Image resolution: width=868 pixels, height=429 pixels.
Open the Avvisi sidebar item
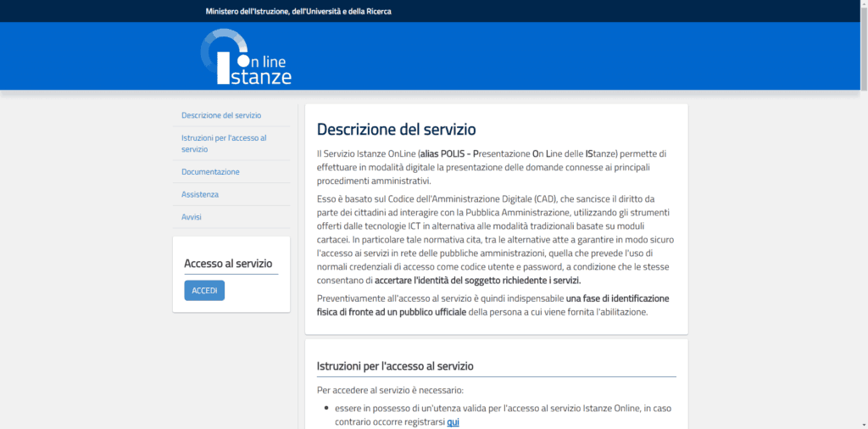[x=192, y=217]
